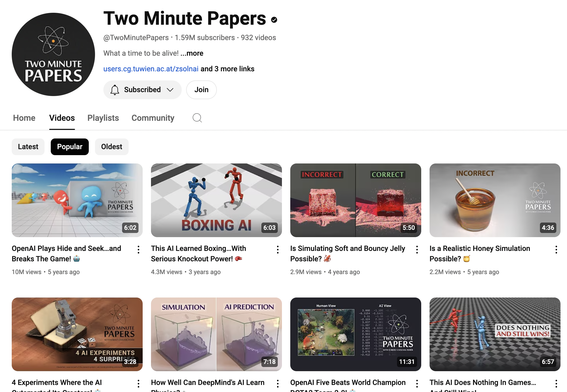Sort videos by Popular
567x392 pixels.
pos(70,147)
